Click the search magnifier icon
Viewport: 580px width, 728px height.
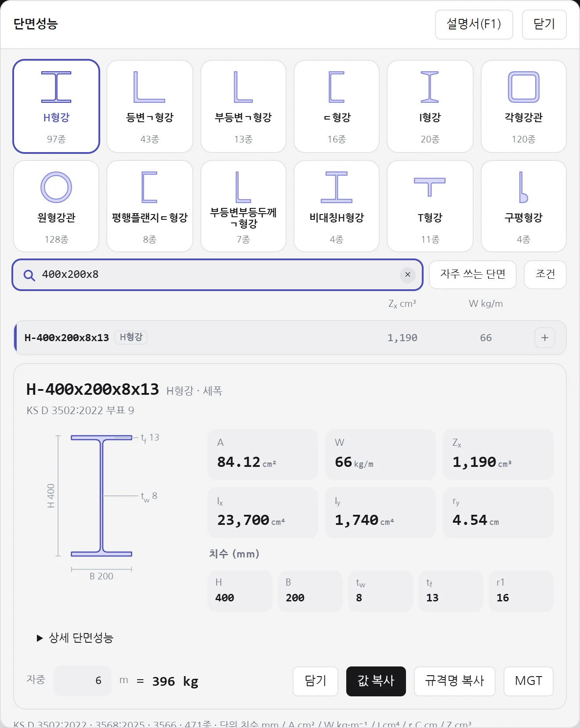point(29,275)
